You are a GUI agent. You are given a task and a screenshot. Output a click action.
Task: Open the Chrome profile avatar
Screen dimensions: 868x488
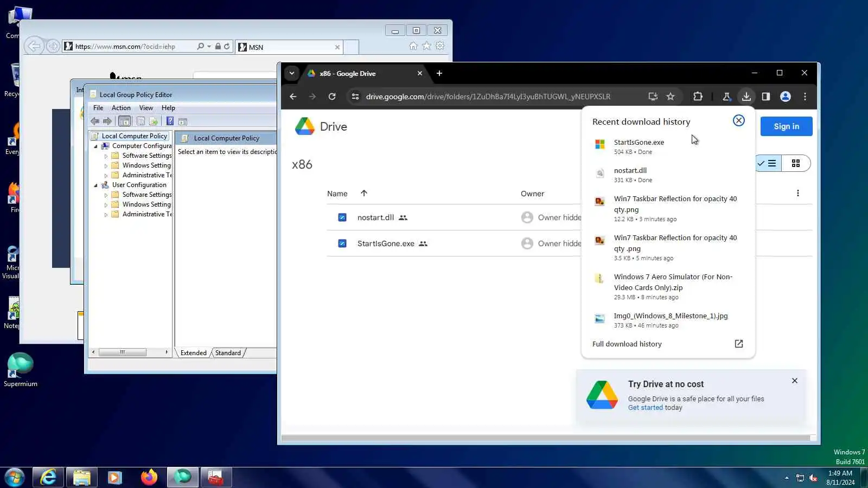pyautogui.click(x=785, y=97)
